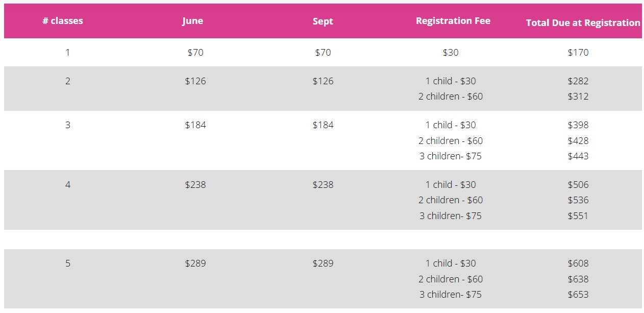Select '1 child - $30' in the 4 classes row
The height and width of the screenshot is (313, 644).
pos(450,185)
